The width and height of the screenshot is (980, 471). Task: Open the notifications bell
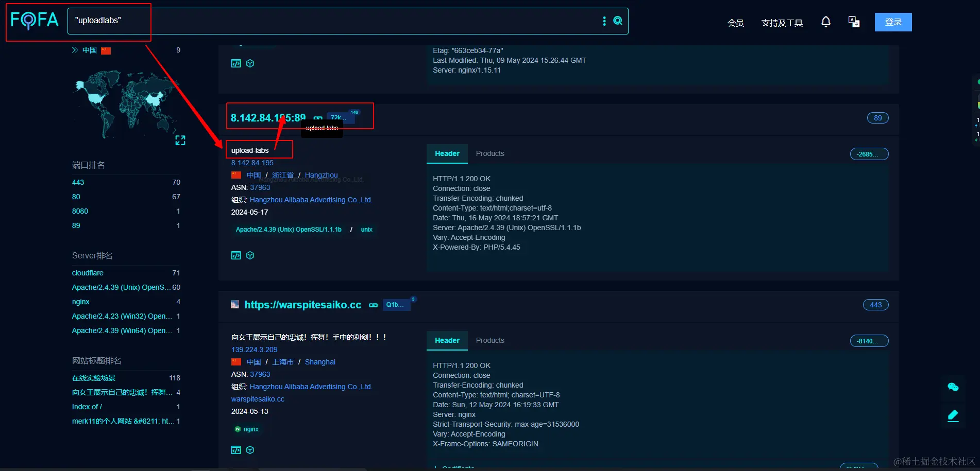point(826,22)
